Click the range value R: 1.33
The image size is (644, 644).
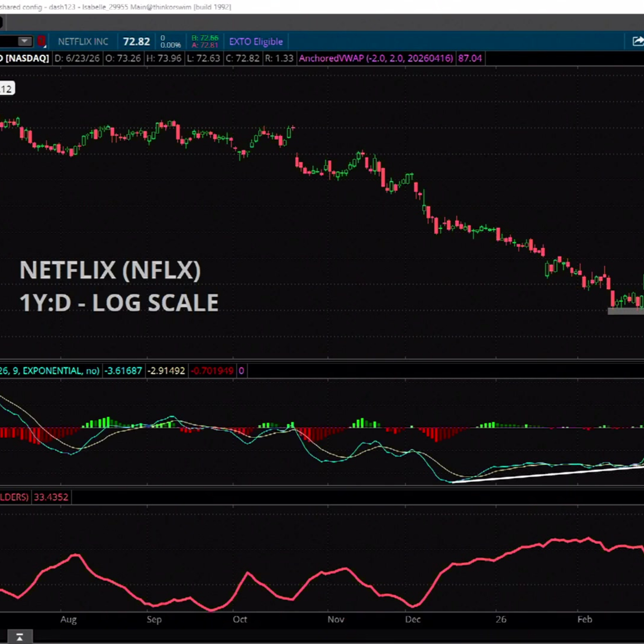point(279,58)
